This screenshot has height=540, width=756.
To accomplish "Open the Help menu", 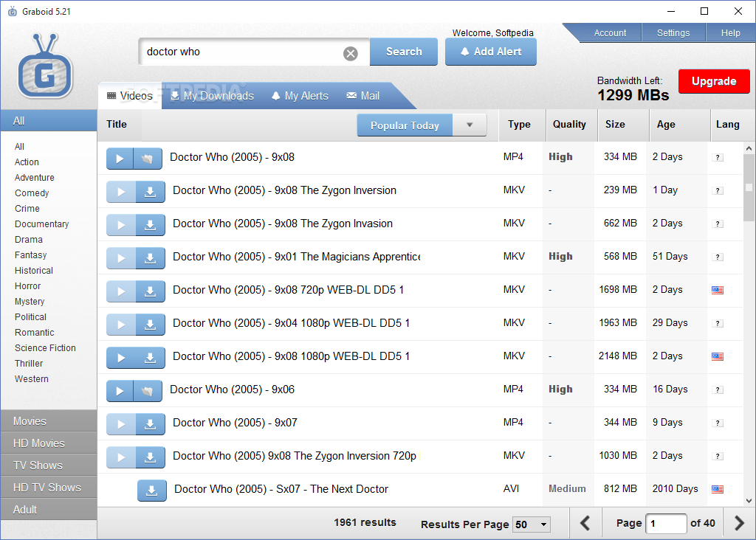I will pyautogui.click(x=730, y=32).
